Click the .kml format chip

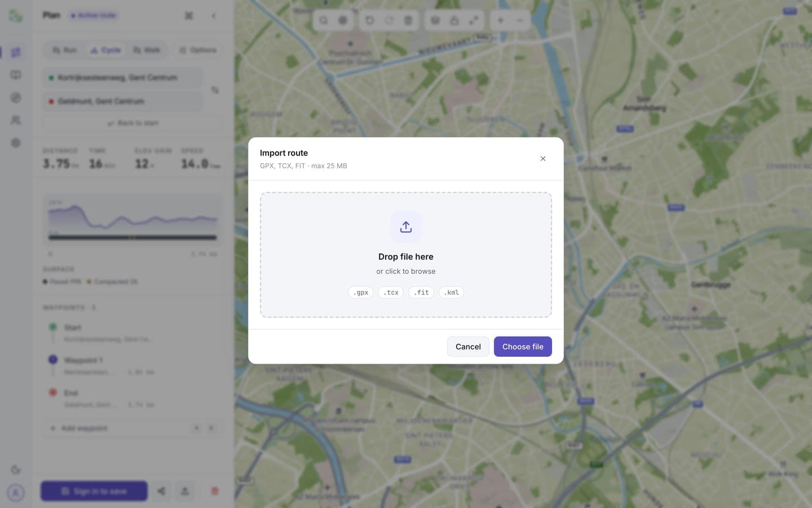(x=452, y=292)
